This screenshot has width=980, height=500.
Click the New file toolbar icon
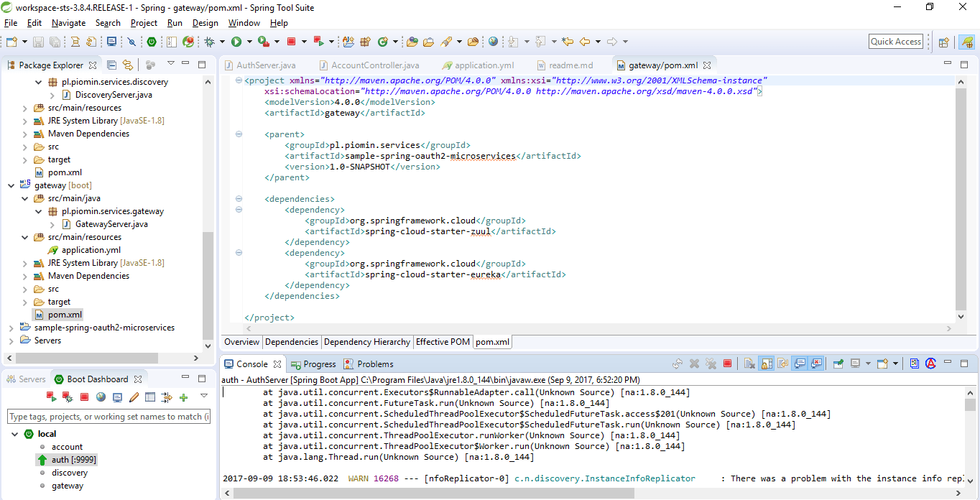11,42
